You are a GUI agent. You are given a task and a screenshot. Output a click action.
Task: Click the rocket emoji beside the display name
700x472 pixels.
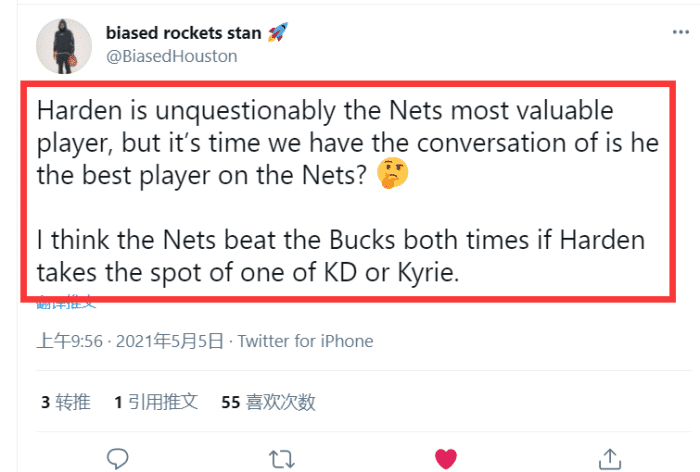tap(279, 32)
